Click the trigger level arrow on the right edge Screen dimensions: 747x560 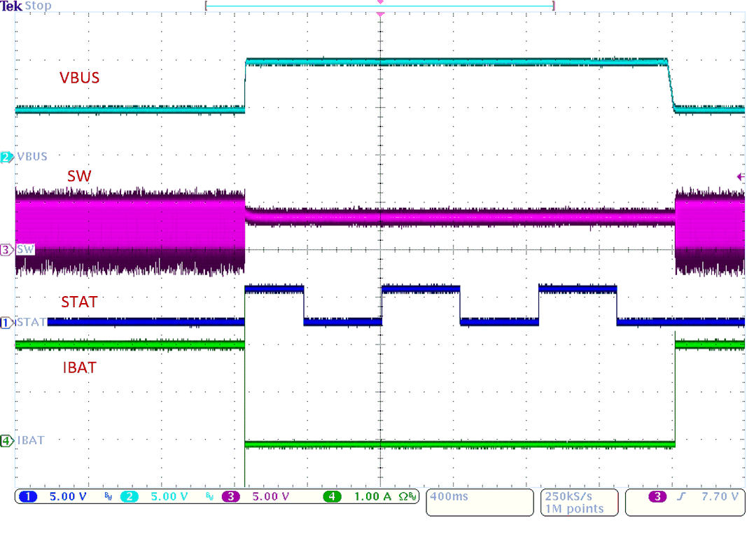[x=741, y=176]
